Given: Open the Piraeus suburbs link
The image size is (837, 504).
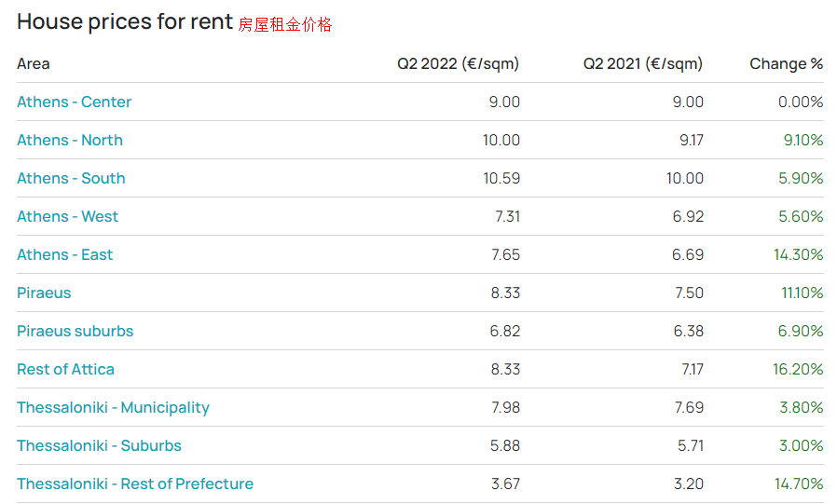Looking at the screenshot, I should click(x=75, y=331).
